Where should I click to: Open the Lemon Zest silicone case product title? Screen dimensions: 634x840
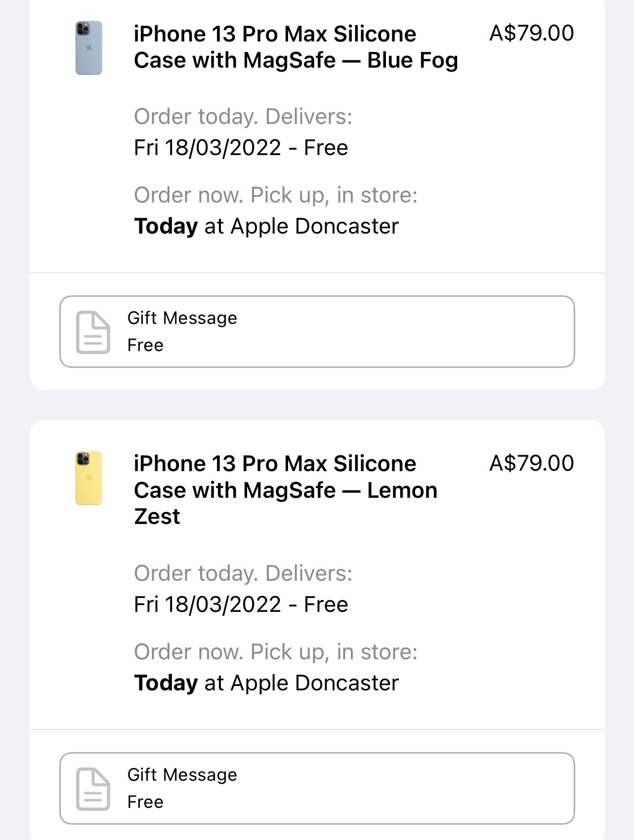point(286,489)
